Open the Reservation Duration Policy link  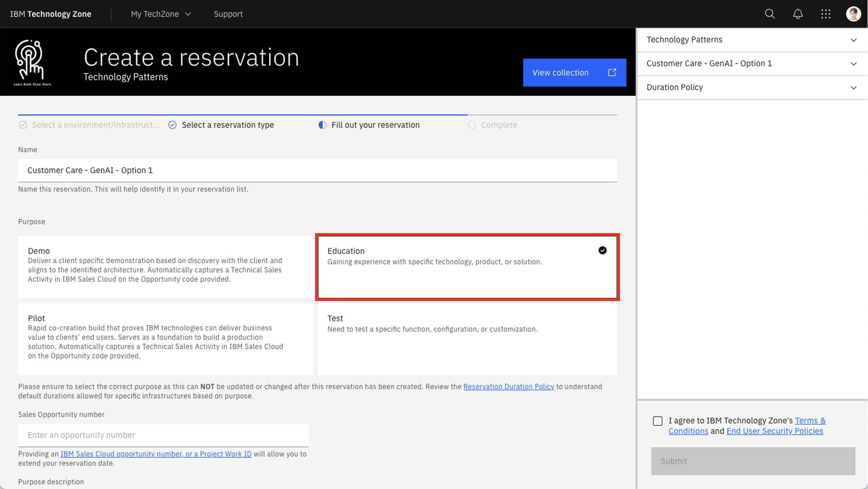[x=508, y=387]
